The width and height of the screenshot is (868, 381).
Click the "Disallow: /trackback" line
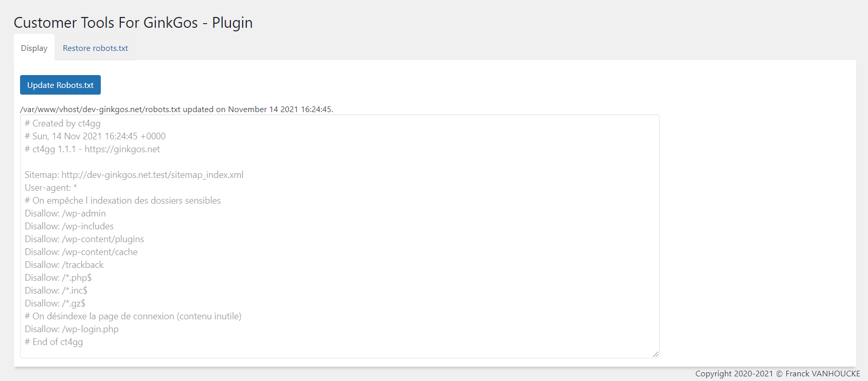pos(64,265)
